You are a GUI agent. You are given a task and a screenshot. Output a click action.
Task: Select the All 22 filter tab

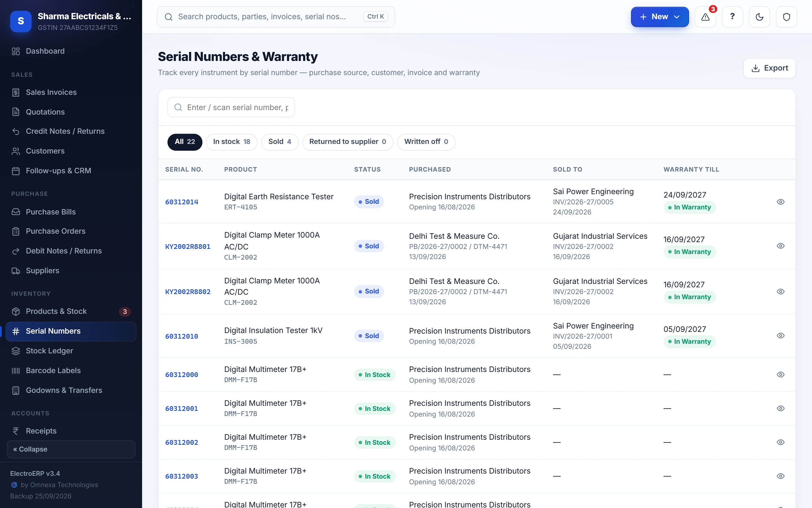coord(185,142)
